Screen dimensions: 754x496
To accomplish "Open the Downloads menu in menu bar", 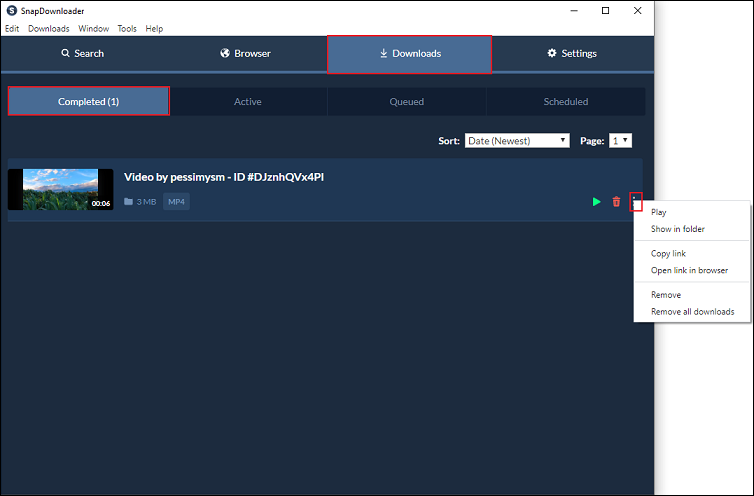I will pos(49,28).
